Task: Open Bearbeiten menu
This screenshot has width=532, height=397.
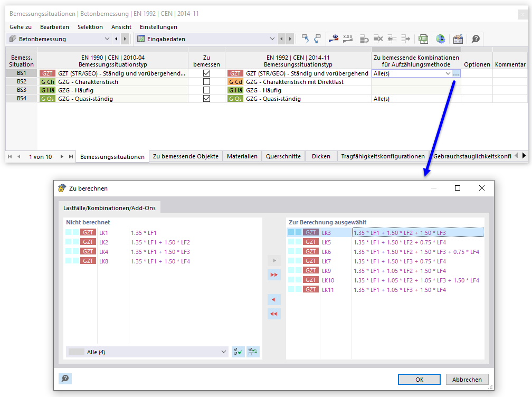Action: (55, 27)
